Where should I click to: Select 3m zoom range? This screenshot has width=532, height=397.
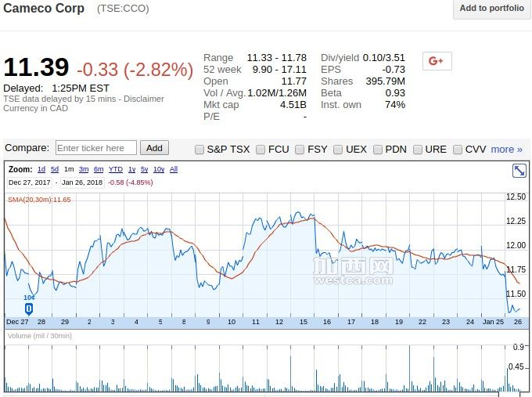tap(84, 169)
